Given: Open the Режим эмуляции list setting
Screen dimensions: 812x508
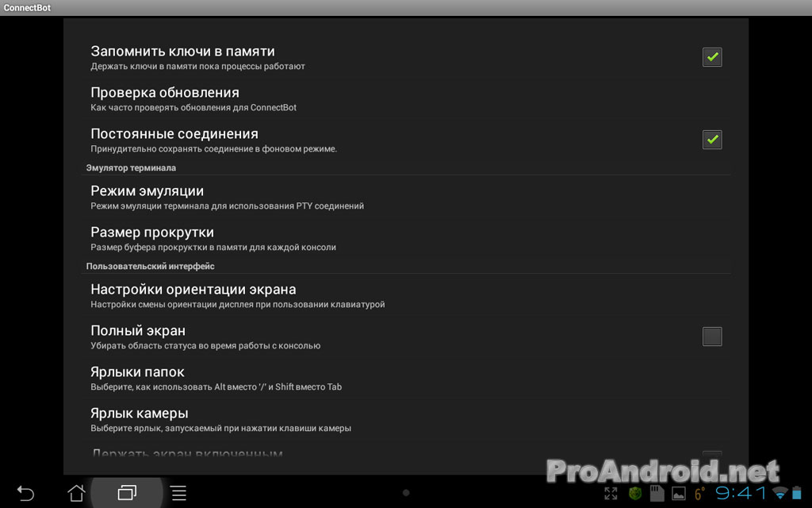Looking at the screenshot, I should pos(406,197).
